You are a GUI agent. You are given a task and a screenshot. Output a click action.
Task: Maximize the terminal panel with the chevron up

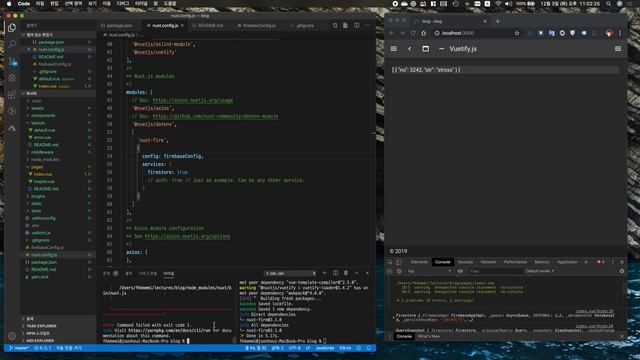356,273
